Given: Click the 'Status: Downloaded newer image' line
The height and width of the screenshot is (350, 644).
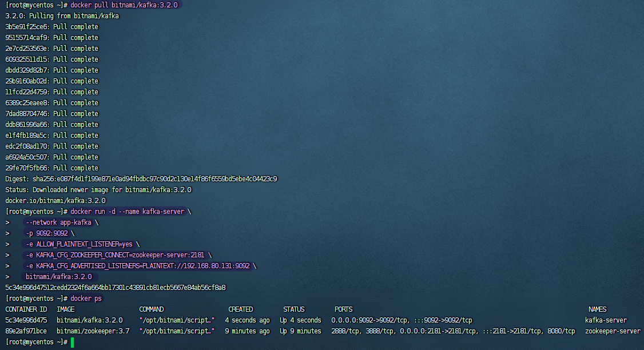Looking at the screenshot, I should click(98, 190).
